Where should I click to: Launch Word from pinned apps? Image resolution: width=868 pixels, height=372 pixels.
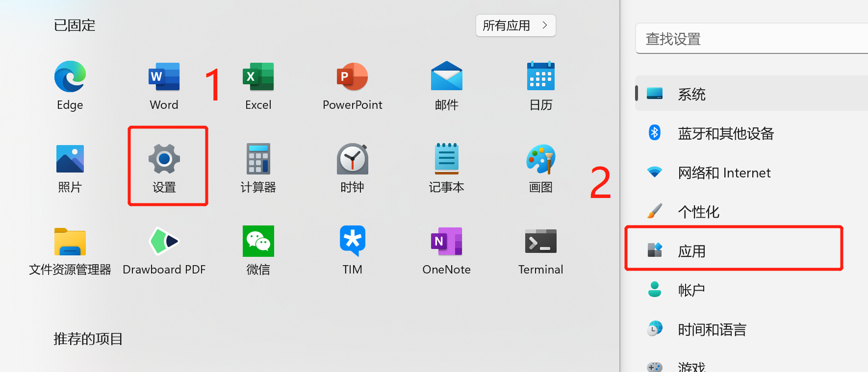click(164, 76)
